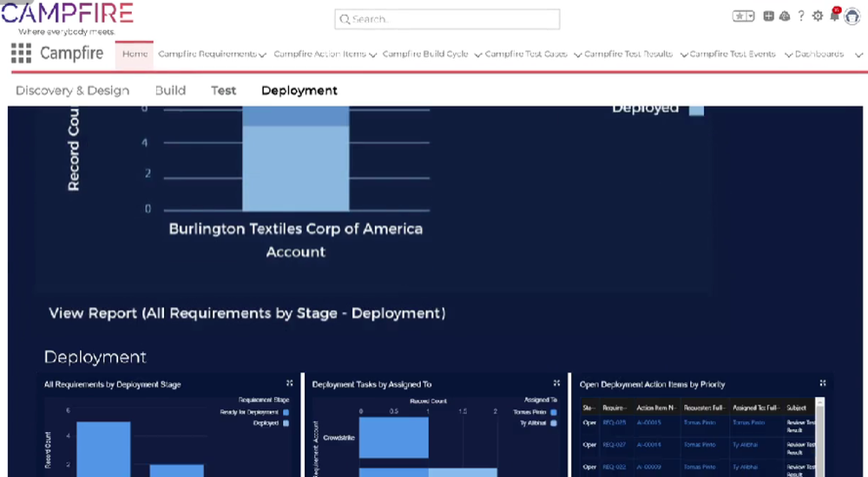Switch to the Discovery & Design tab

73,91
